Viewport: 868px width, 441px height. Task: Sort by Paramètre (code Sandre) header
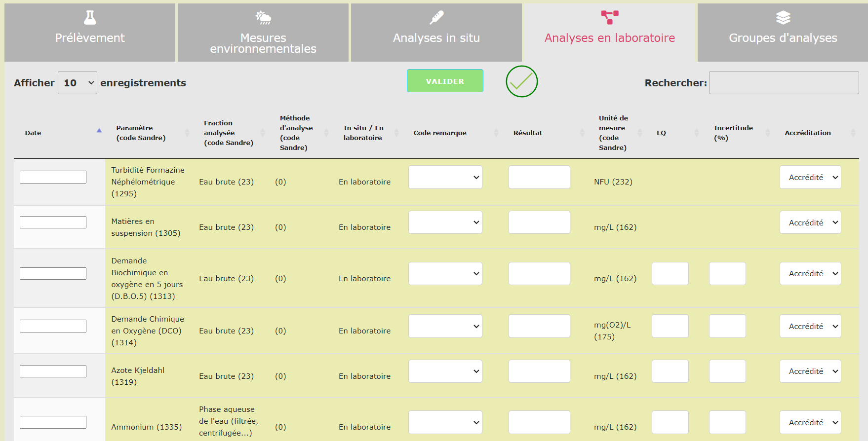(141, 133)
